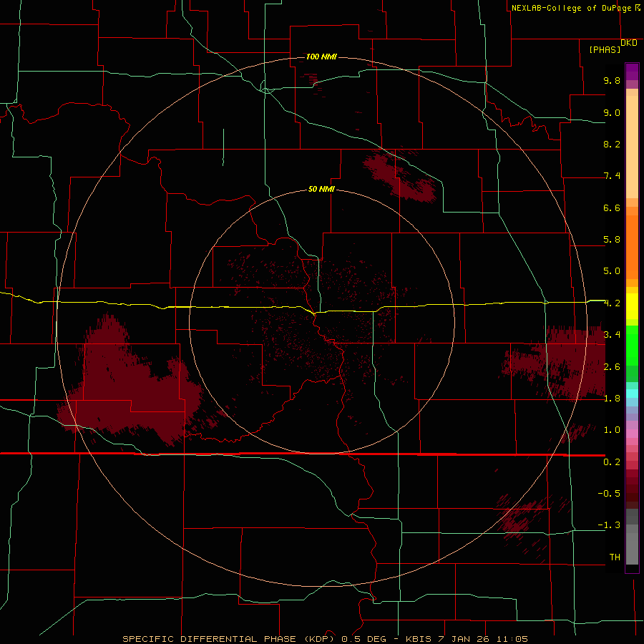Pick the bright yellow segment of the color bar

pos(632,306)
